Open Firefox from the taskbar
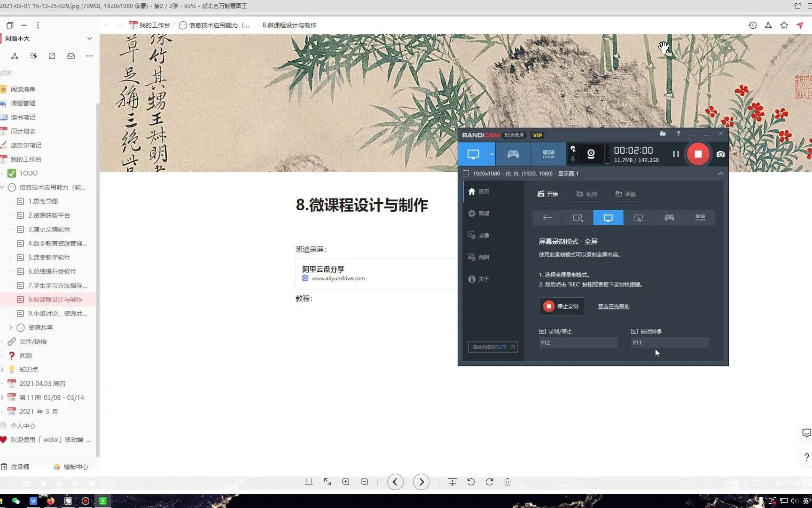 click(x=51, y=501)
